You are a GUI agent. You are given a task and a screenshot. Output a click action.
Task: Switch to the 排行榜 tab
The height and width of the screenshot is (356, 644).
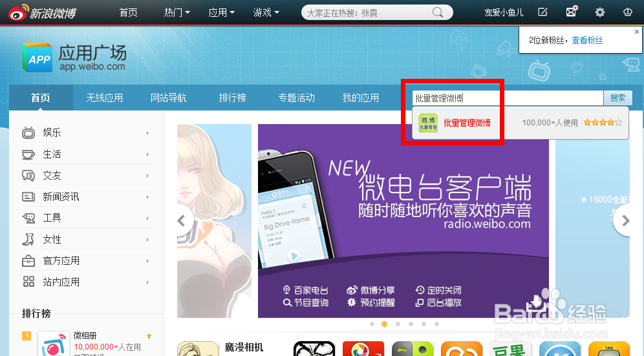point(233,98)
